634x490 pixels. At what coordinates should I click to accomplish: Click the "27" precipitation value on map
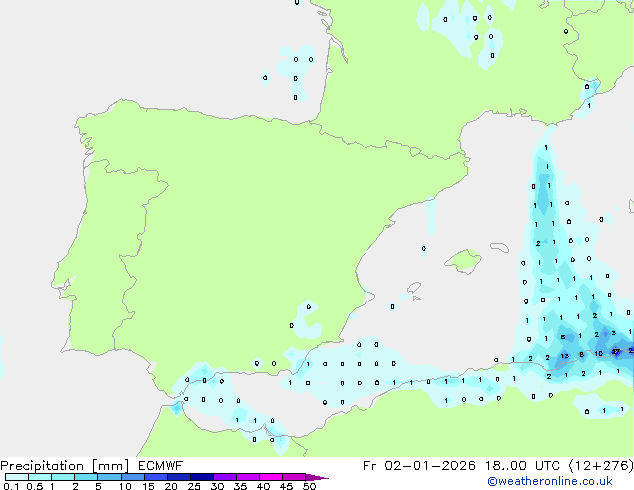click(x=616, y=352)
